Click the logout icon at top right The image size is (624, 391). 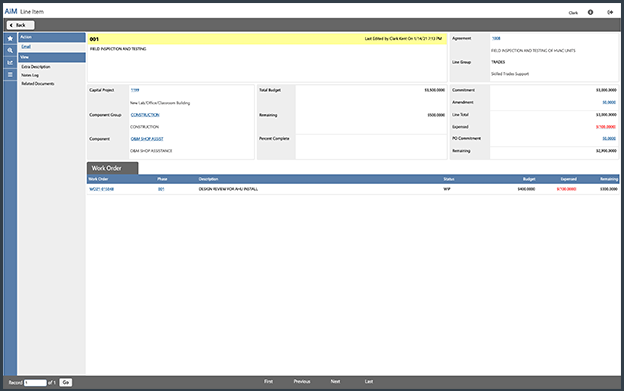610,12
